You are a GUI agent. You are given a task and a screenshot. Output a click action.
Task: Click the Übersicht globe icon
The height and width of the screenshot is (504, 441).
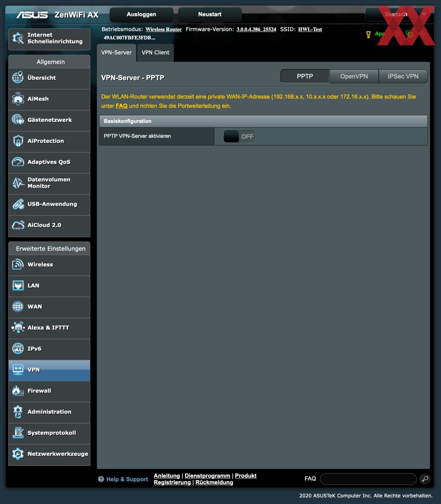18,77
